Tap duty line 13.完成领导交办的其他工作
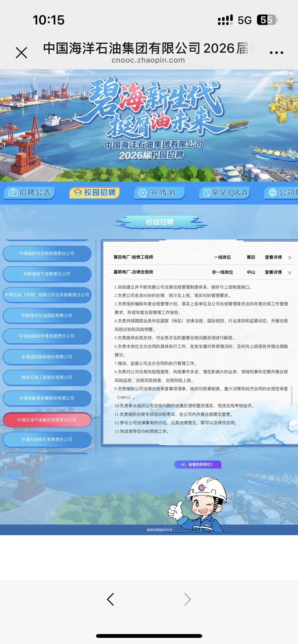 point(142,431)
